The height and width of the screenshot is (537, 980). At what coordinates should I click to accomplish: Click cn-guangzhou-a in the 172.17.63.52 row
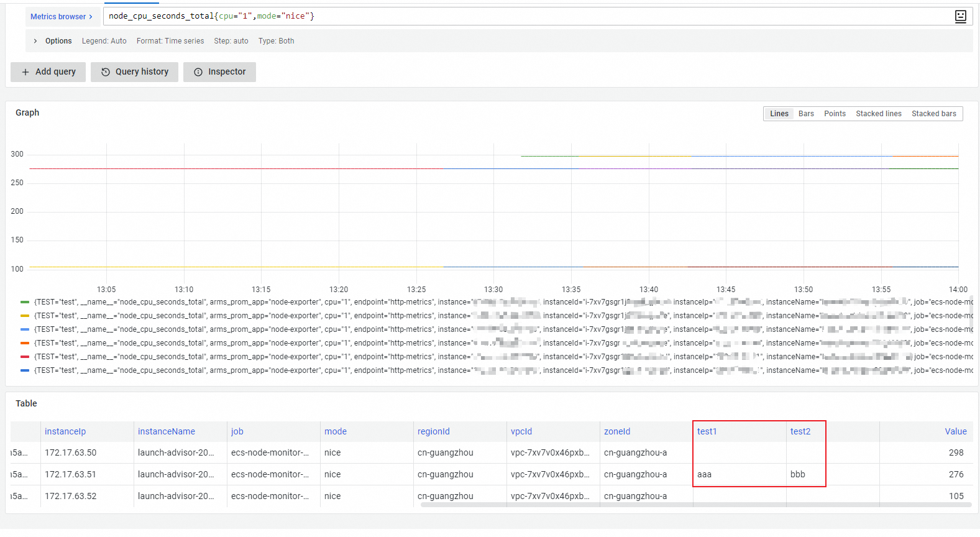coord(646,496)
